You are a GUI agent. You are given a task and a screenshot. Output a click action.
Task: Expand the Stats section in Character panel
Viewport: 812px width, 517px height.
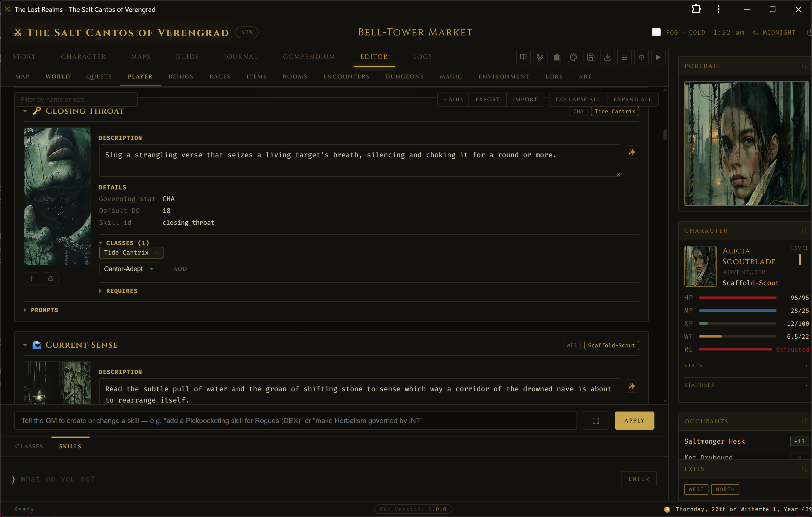point(746,366)
